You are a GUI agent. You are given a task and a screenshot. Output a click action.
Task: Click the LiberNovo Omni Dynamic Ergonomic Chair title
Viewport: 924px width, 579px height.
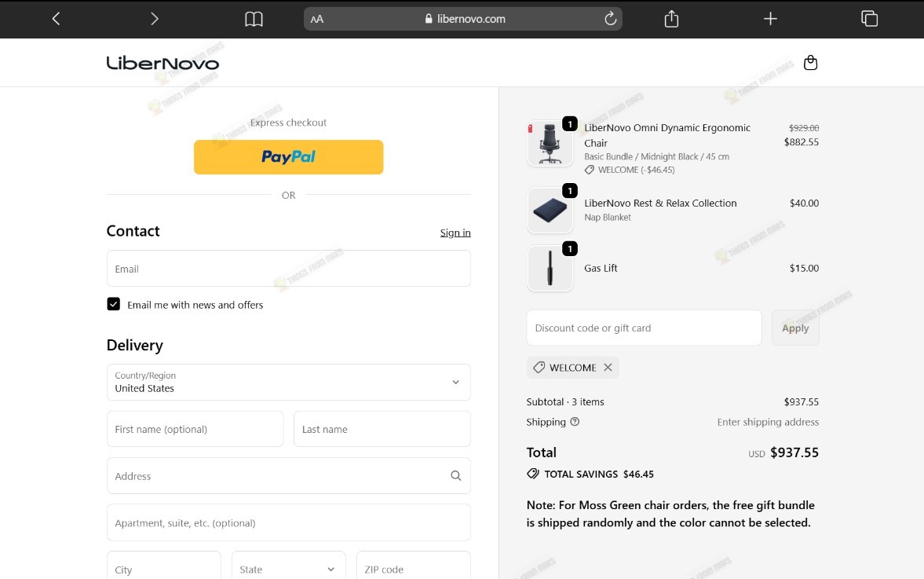coord(667,135)
